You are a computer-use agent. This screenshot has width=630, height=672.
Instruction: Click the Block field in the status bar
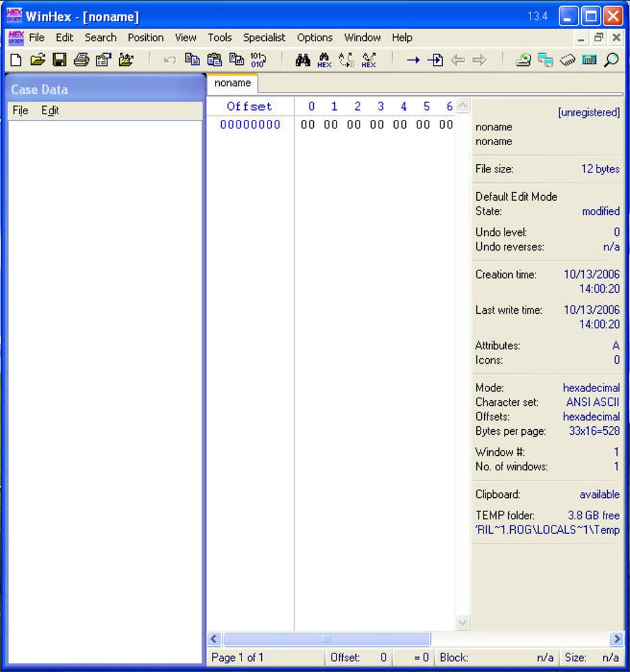497,658
